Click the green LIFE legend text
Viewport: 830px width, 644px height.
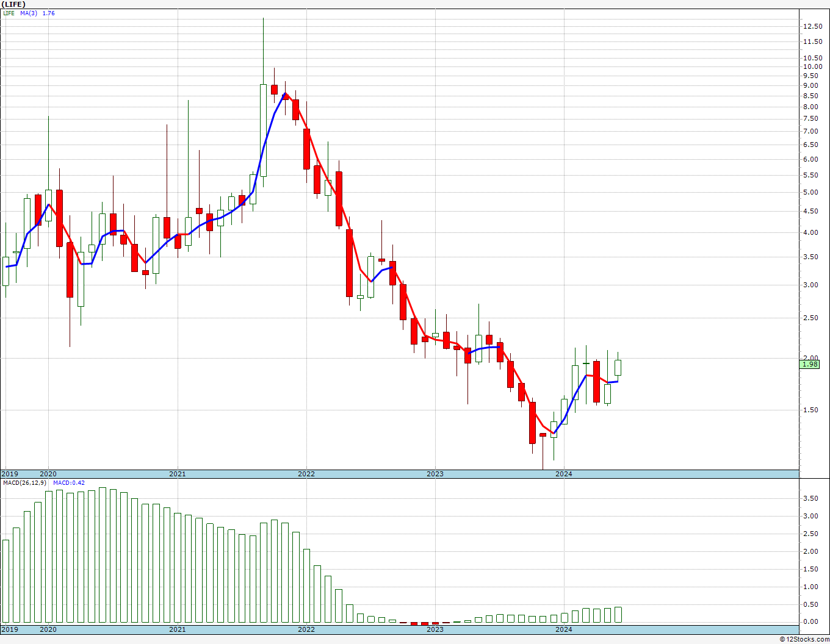click(x=9, y=13)
